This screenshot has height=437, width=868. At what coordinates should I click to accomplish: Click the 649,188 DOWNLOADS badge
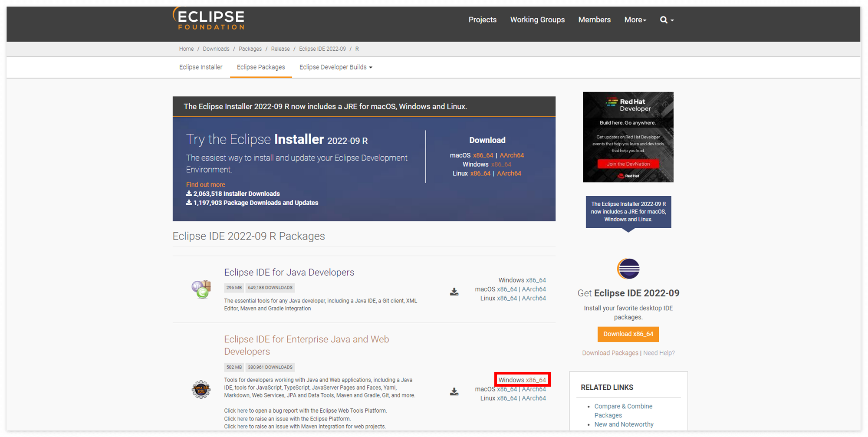tap(270, 288)
